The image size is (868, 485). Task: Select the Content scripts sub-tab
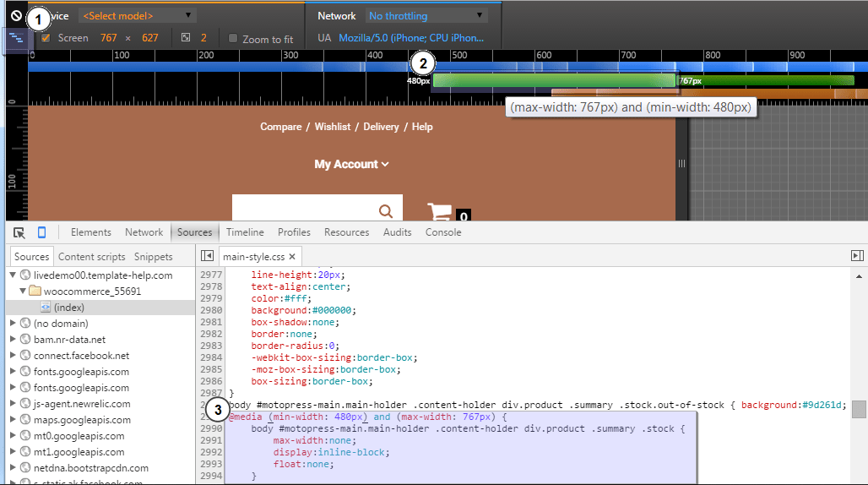point(92,257)
